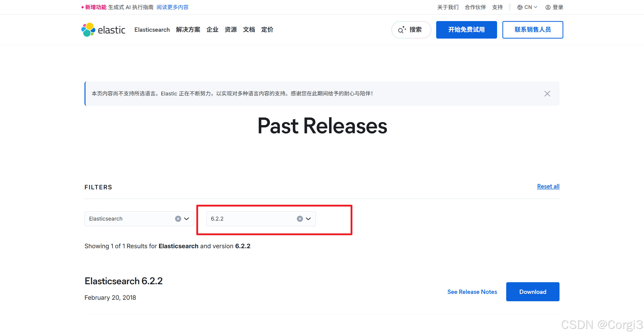Clear the Elasticsearch product filter

178,219
